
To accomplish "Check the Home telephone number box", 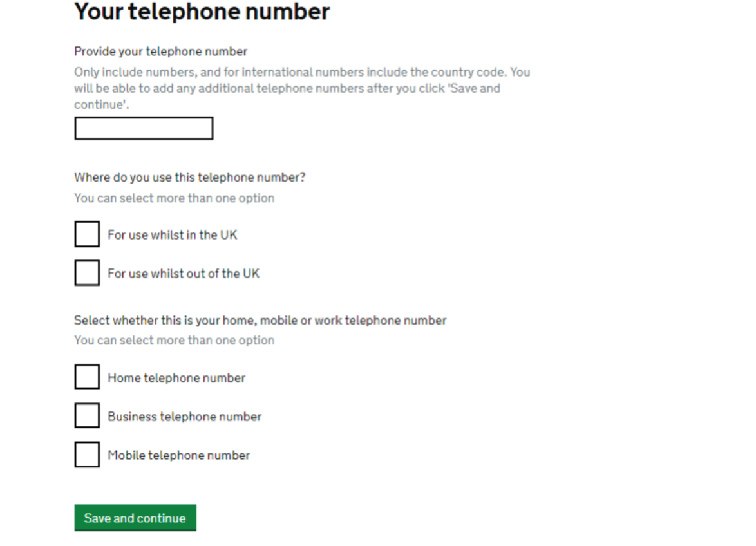I will pos(87,377).
